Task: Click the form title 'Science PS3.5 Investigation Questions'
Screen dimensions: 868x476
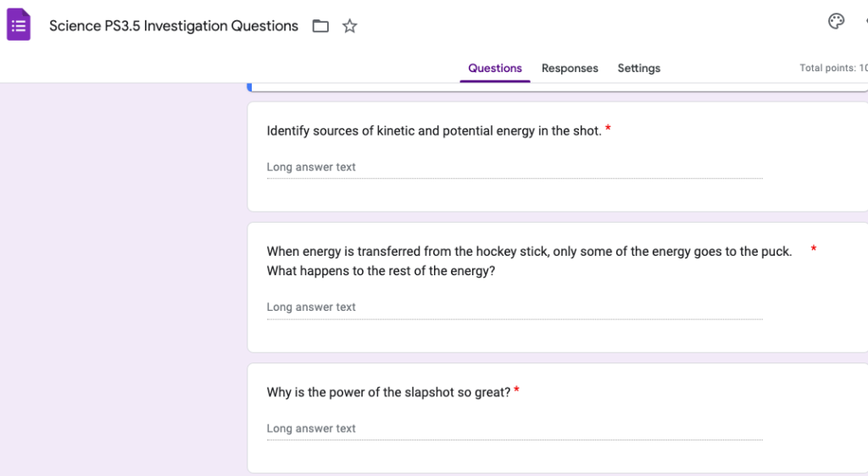Action: pos(174,26)
